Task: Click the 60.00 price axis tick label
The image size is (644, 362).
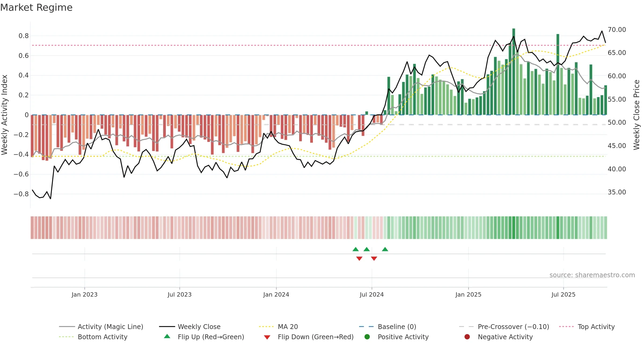Action: tap(617, 76)
